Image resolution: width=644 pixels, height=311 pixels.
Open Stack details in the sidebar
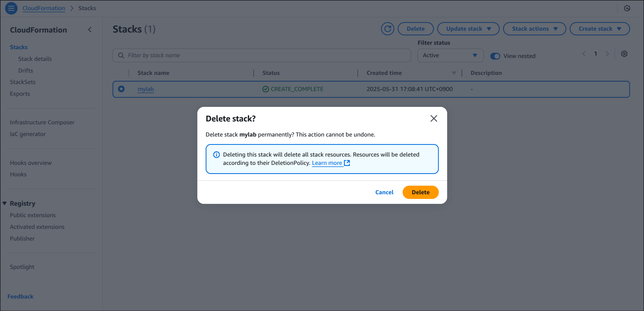(35, 59)
